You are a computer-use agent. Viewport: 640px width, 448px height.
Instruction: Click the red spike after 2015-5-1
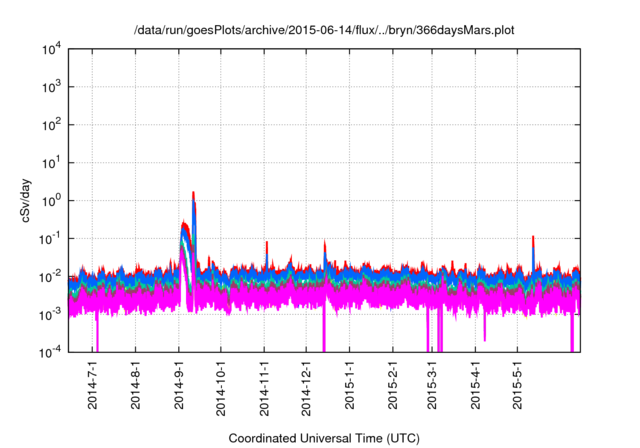click(x=533, y=239)
